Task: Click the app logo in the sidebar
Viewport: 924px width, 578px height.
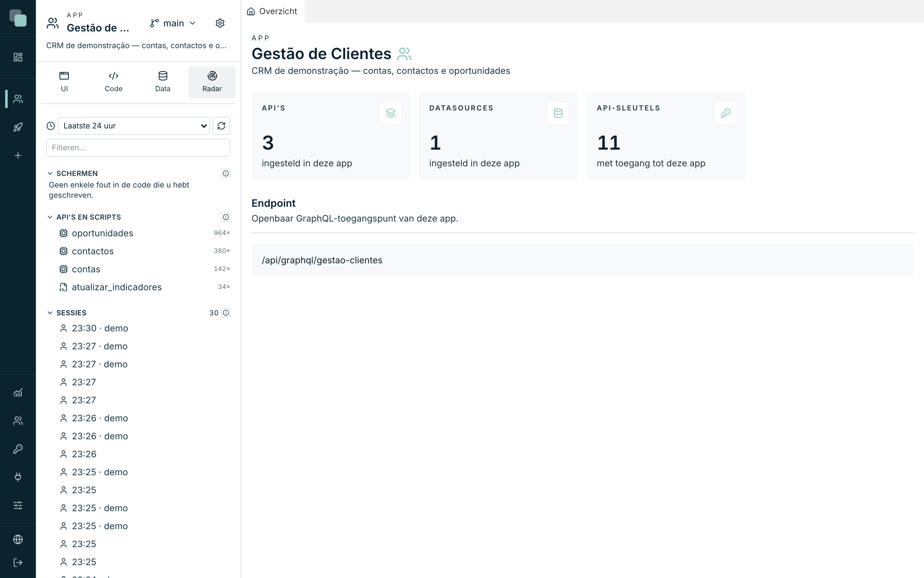Action: 18,18
